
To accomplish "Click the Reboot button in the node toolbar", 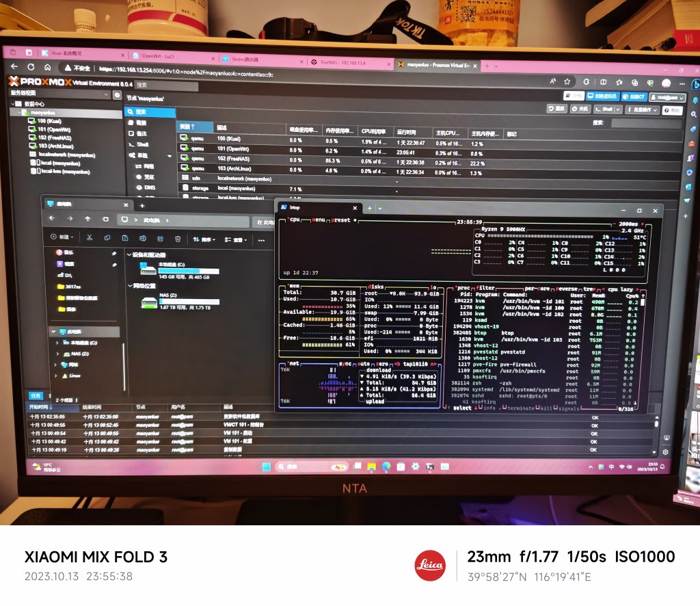I will point(556,108).
